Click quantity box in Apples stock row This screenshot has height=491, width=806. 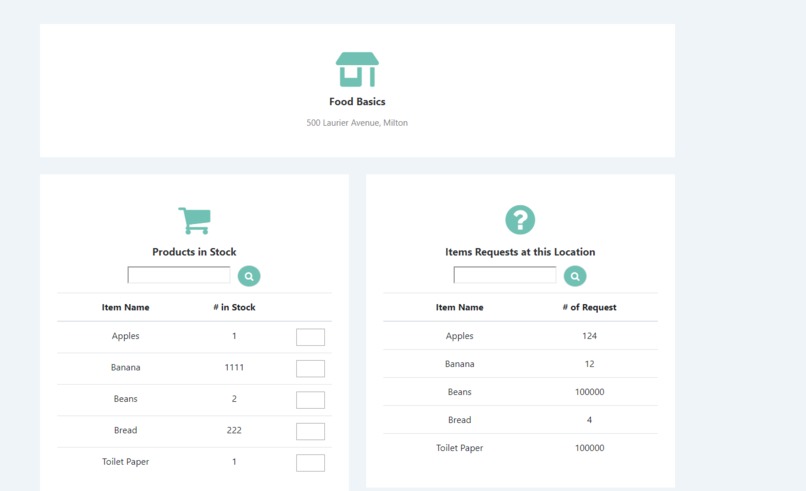point(310,337)
